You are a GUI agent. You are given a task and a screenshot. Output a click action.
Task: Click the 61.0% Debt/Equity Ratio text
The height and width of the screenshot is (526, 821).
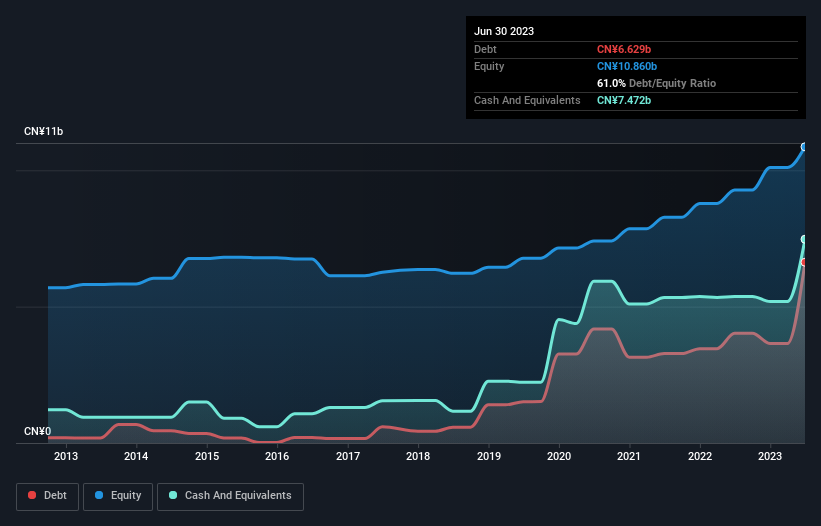[x=656, y=83]
